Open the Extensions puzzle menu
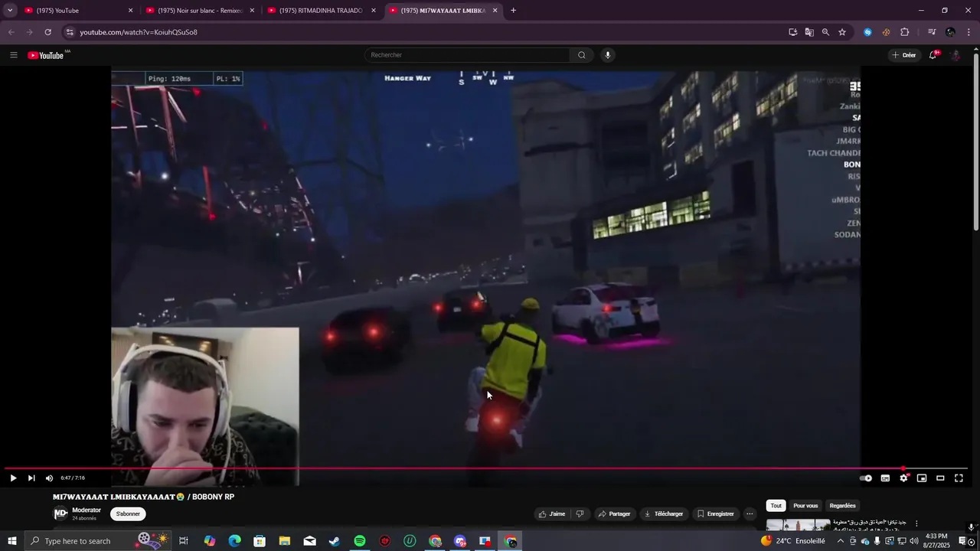 [904, 32]
